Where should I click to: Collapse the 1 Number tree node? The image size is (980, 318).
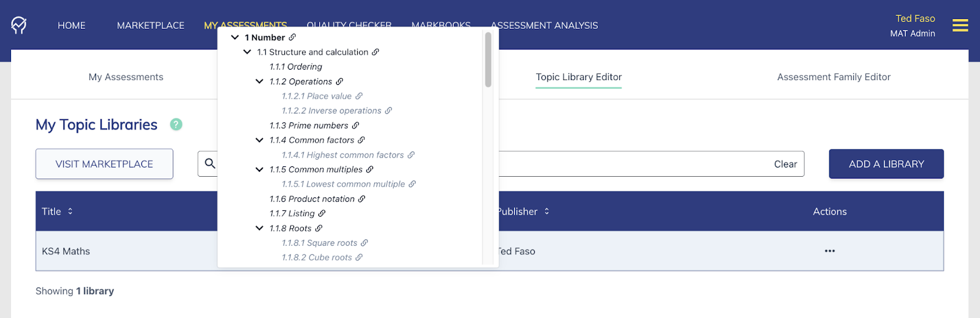[235, 37]
